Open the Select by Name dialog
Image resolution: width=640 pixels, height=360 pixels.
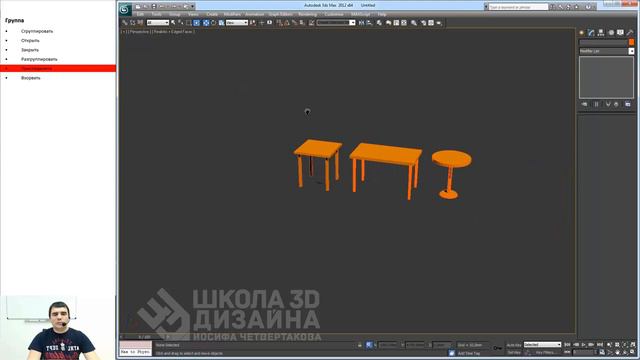pyautogui.click(x=181, y=23)
